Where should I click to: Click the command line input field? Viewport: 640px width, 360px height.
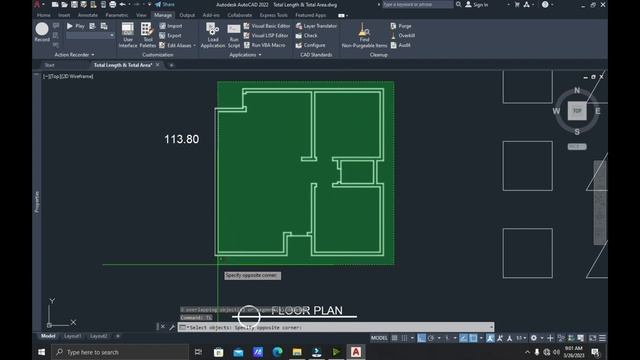(336, 327)
